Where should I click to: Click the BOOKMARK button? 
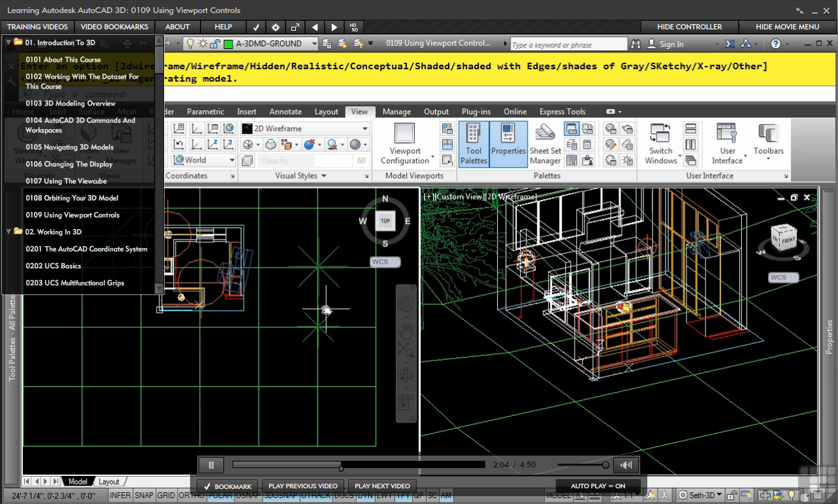pyautogui.click(x=227, y=486)
